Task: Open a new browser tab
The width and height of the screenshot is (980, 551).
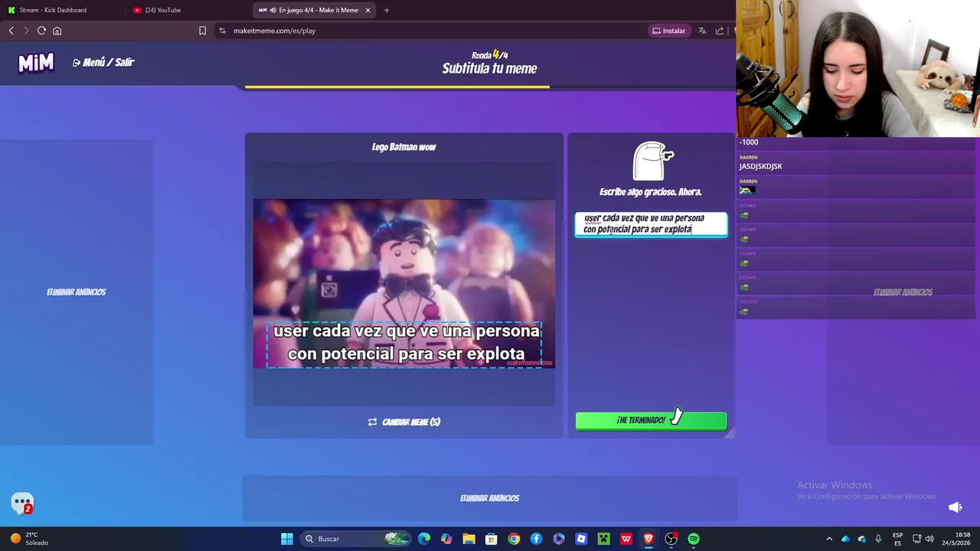Action: tap(387, 10)
